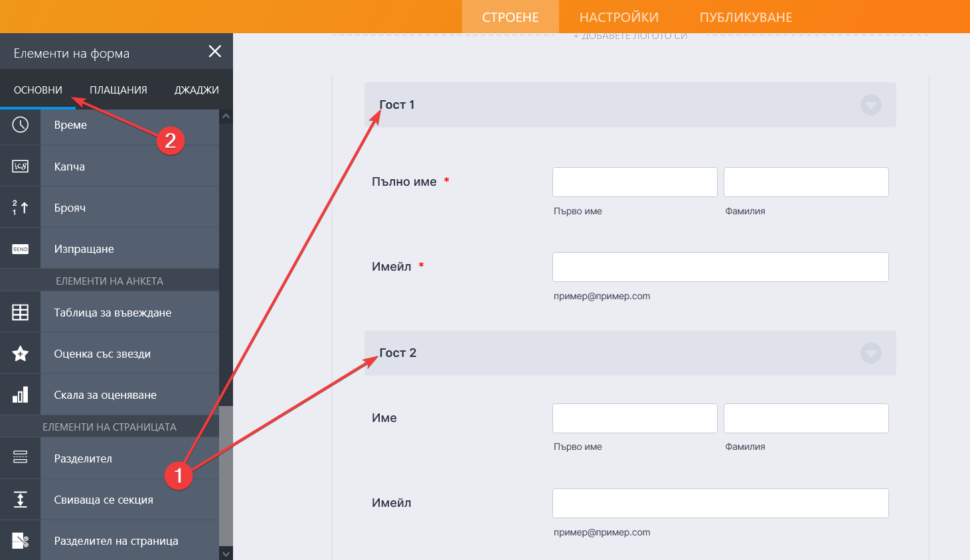
Task: Close the Елементи на форма panel
Action: click(x=215, y=51)
